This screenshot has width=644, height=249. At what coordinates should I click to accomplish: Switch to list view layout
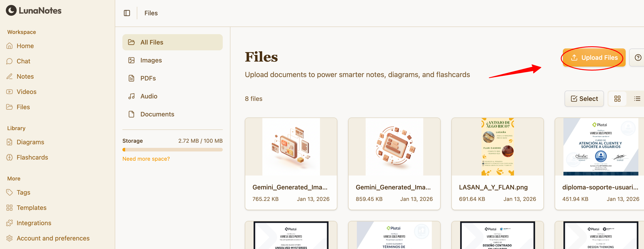click(637, 99)
